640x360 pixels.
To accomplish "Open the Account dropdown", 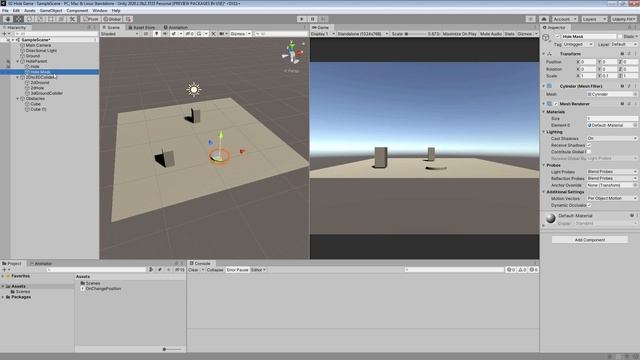I will (564, 19).
